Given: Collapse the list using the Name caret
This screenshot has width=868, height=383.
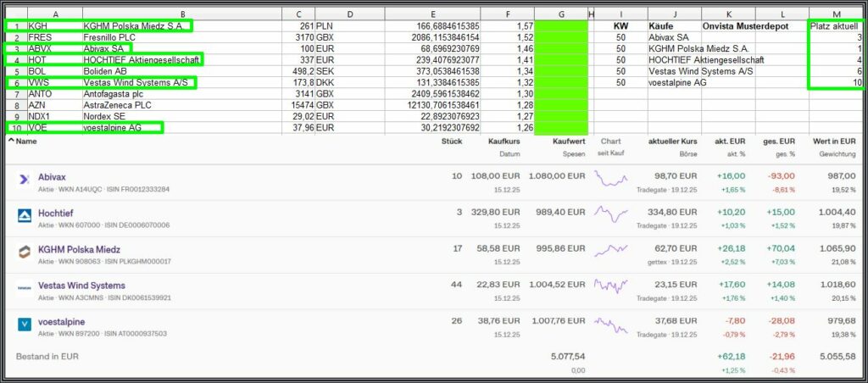Looking at the screenshot, I should coord(11,142).
